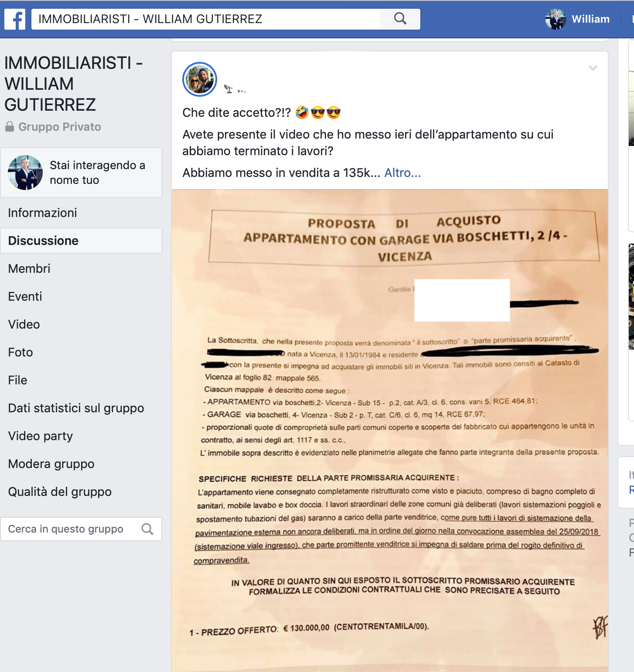Open William's profile picture in header

556,19
